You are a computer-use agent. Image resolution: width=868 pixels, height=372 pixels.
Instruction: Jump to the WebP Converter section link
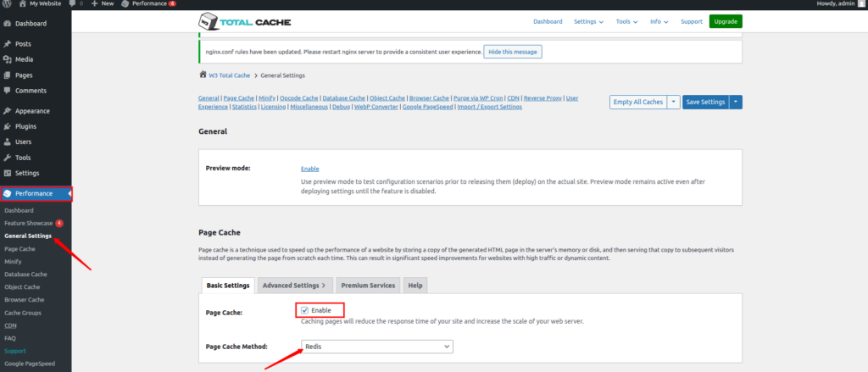[376, 107]
